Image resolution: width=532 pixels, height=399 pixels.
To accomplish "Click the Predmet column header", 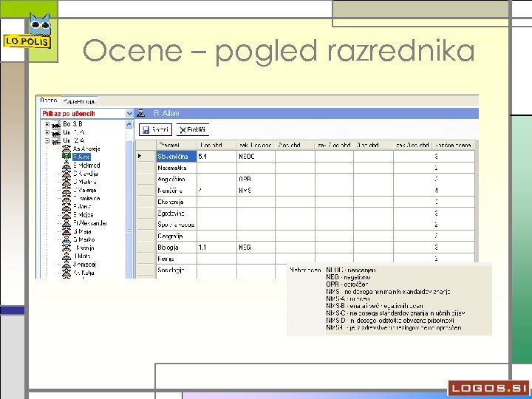I will (x=177, y=146).
